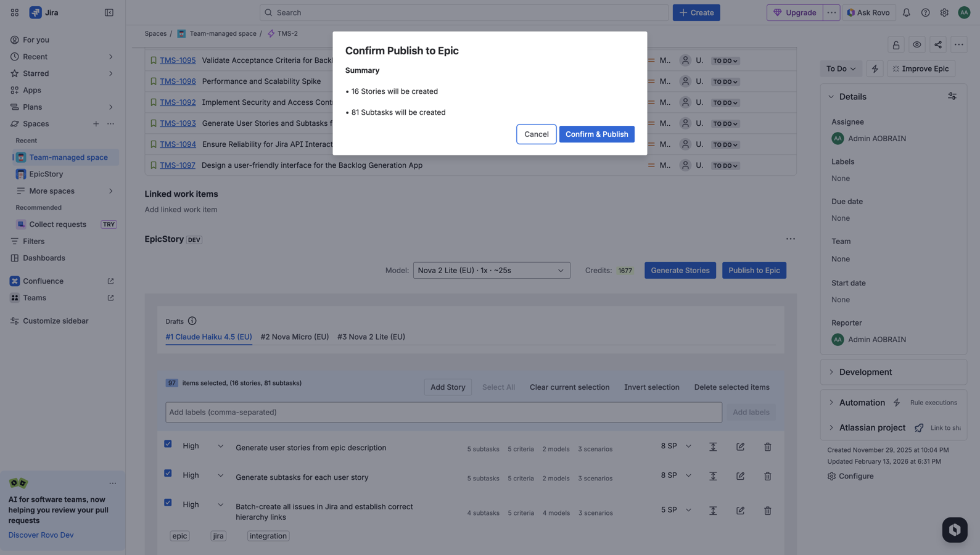Switch to #3 Nova 2 Lite (EU) tab
The image size is (980, 555).
(371, 337)
